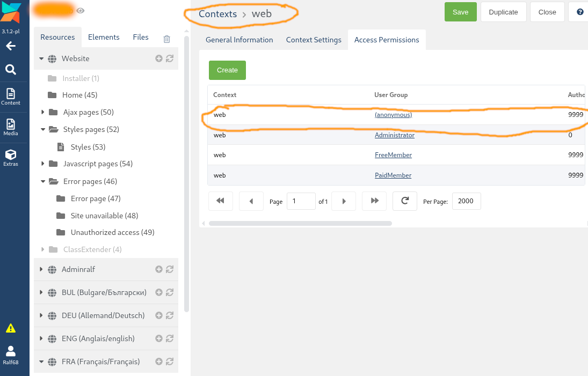Click the yellow warning triangle icon
The height and width of the screenshot is (376, 588).
(x=11, y=328)
